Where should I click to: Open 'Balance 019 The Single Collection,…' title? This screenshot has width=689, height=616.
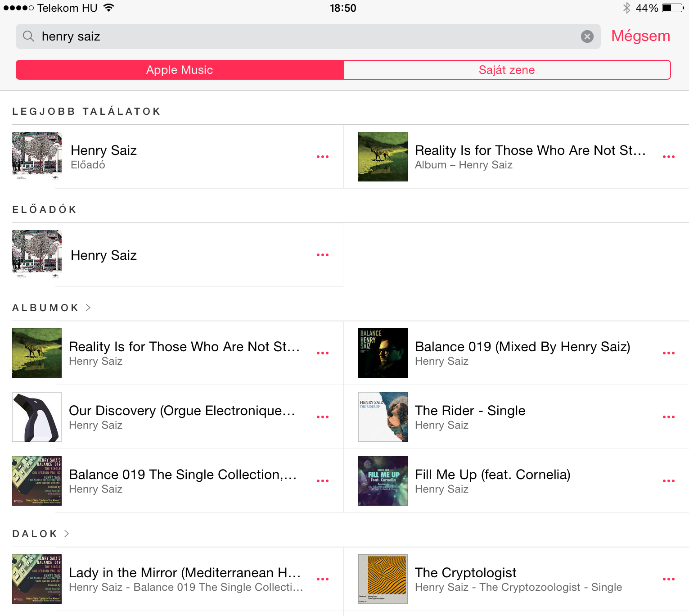pos(183,475)
